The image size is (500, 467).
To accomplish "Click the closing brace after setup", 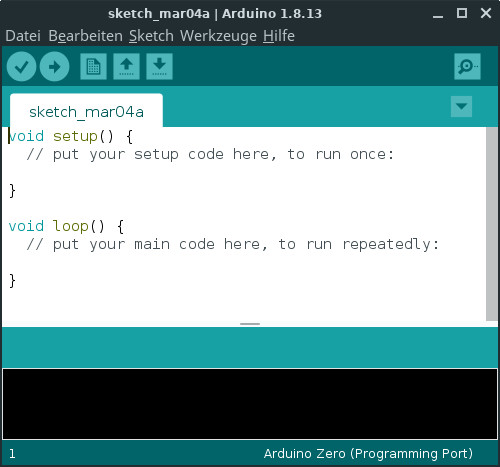I will [x=12, y=191].
